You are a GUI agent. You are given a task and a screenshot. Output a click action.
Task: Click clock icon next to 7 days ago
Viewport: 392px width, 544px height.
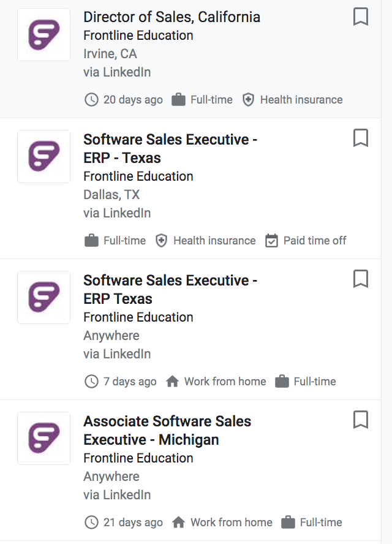(x=92, y=382)
